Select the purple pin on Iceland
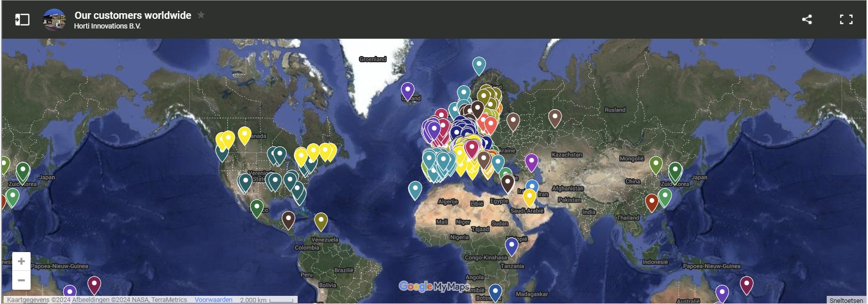The image size is (868, 304). click(407, 90)
